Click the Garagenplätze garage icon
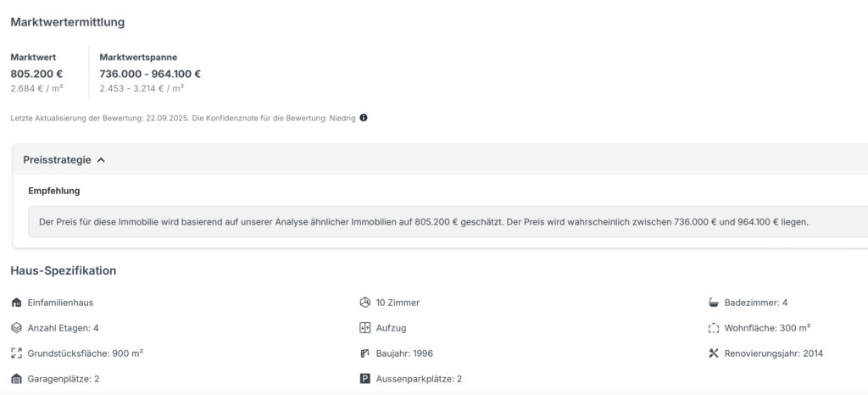This screenshot has height=395, width=868. 16,379
